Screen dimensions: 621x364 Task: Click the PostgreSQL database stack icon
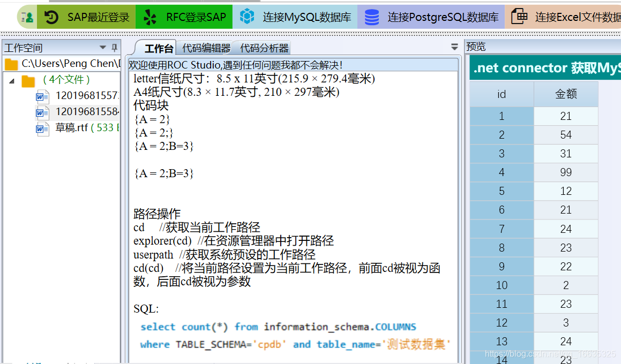click(372, 17)
